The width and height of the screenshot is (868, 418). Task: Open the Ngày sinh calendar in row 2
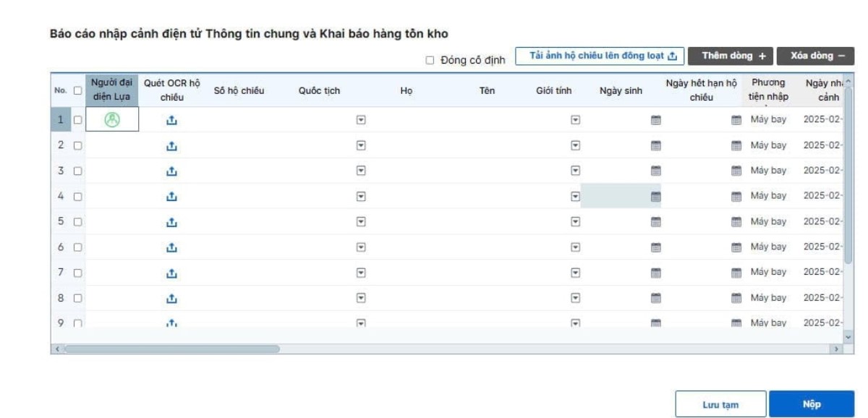click(x=656, y=145)
